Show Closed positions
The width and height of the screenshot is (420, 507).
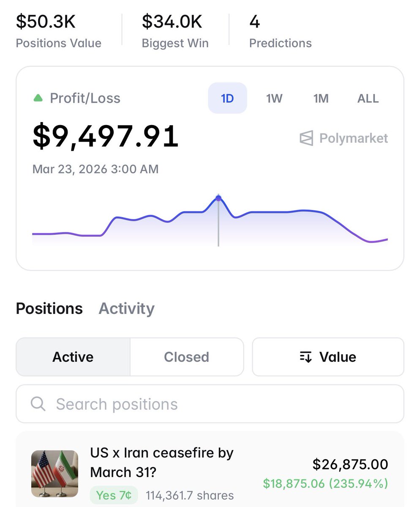[x=187, y=357]
